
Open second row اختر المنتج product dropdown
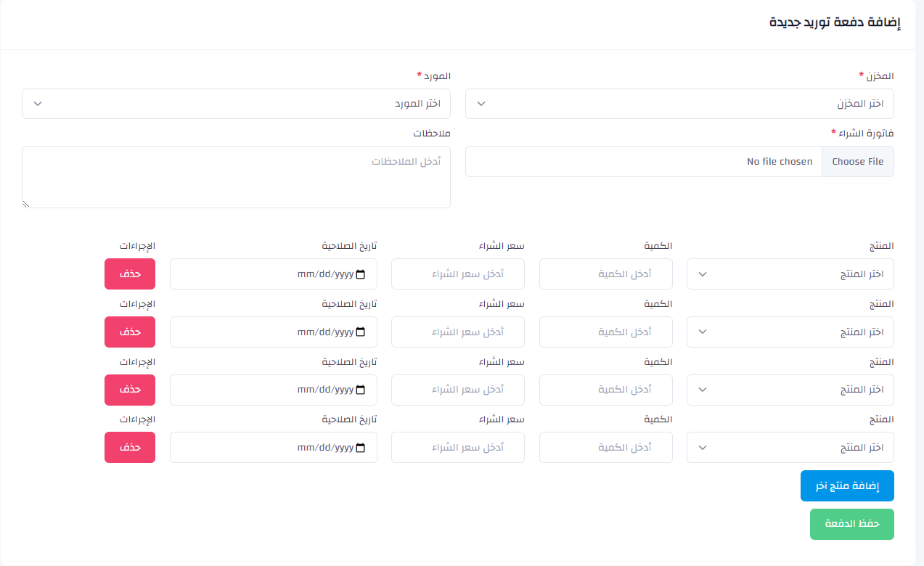[790, 332]
